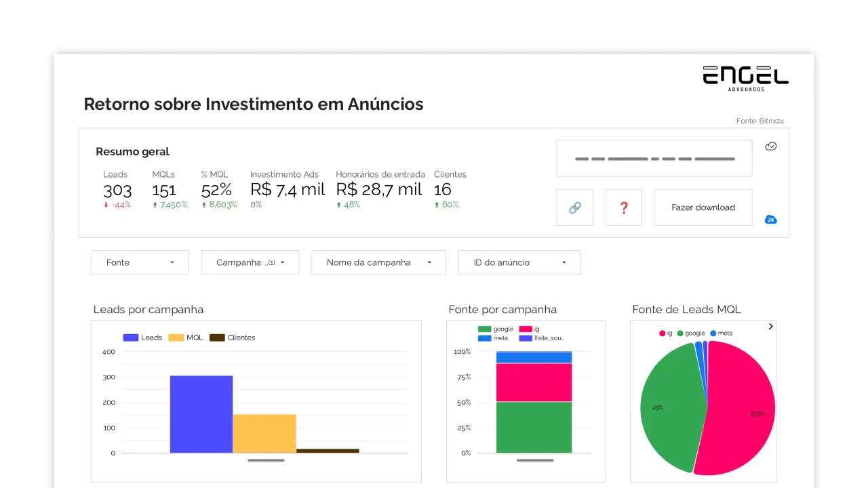Open the Campanha filter dropdown
The image size is (868, 488).
coord(250,262)
